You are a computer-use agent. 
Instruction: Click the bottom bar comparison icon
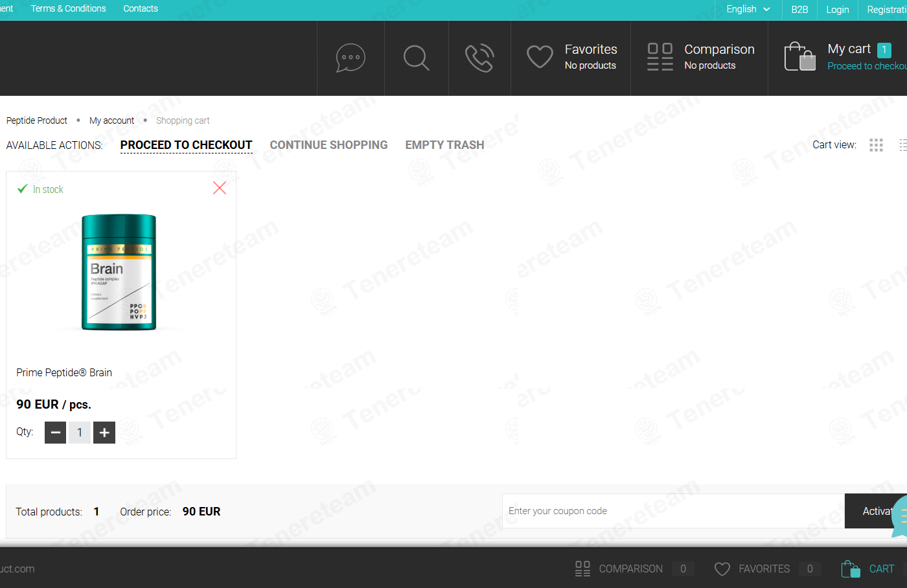pos(582,569)
